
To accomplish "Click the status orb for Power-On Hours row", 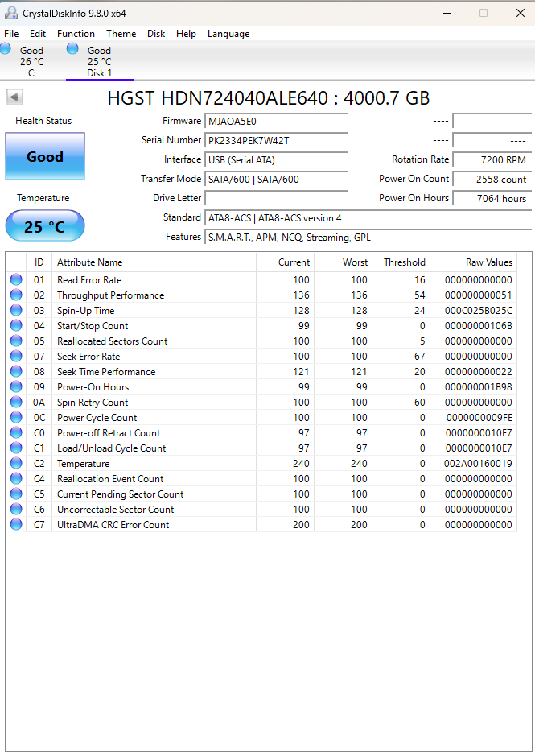I will 16,386.
